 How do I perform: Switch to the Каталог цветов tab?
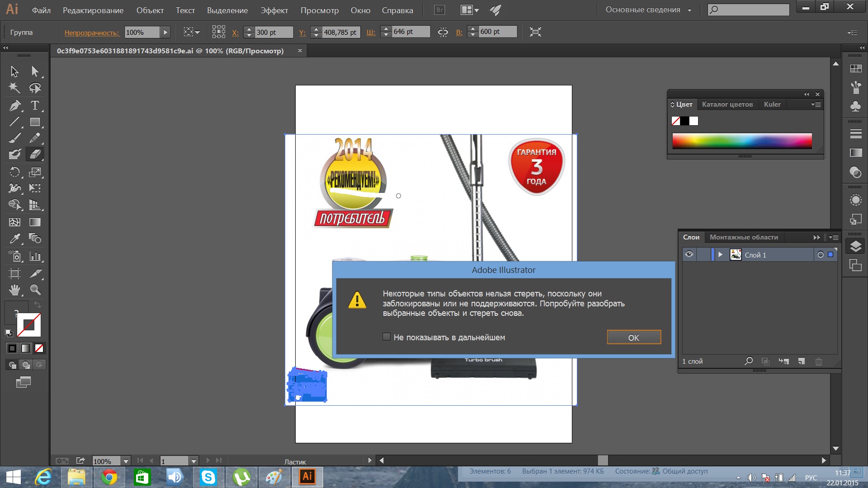(727, 103)
